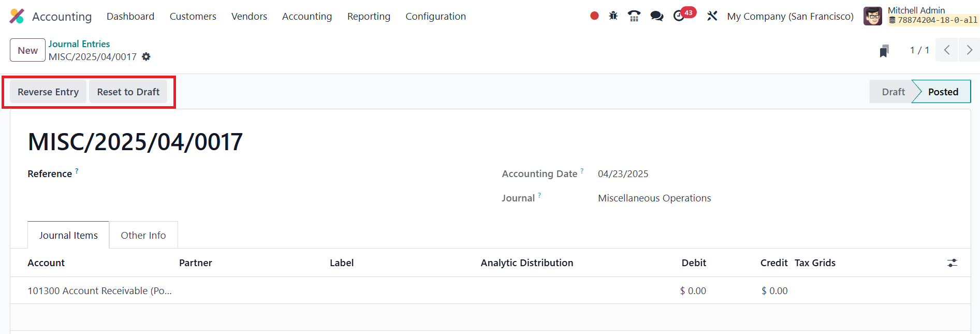Open the VoIP phone icon
980x334 pixels.
coord(634,16)
